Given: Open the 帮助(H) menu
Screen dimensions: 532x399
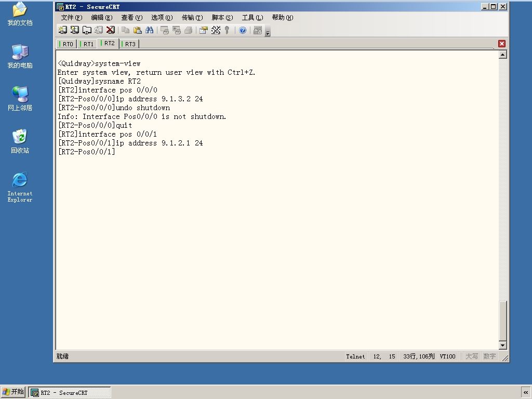Looking at the screenshot, I should tap(283, 18).
